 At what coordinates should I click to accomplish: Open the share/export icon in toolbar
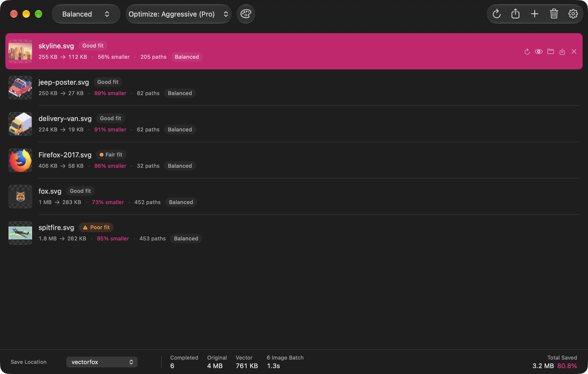pyautogui.click(x=516, y=14)
